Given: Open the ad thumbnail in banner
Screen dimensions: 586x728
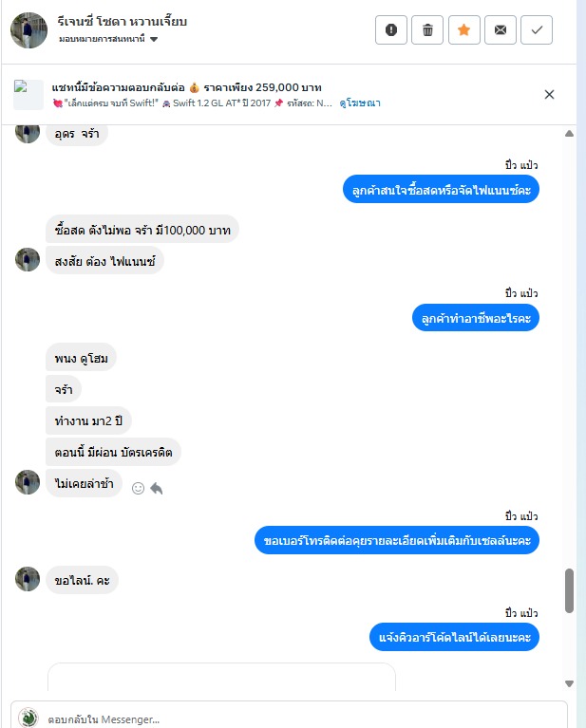Looking at the screenshot, I should click(x=28, y=95).
